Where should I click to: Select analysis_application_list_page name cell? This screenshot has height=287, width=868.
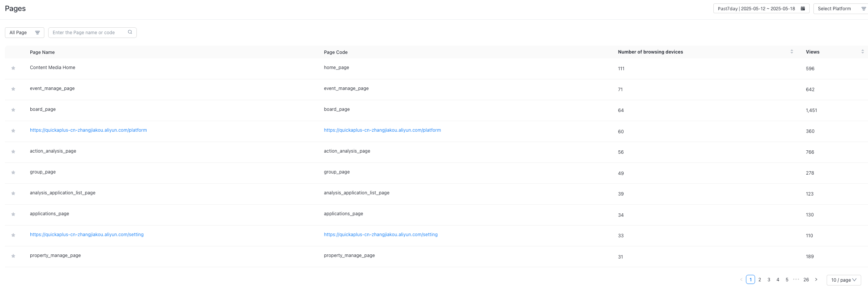click(x=63, y=193)
